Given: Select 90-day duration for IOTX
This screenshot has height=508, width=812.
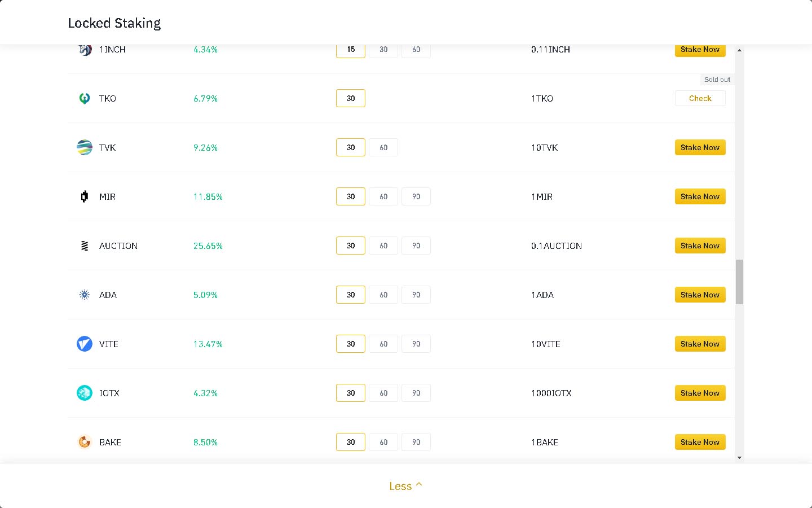Looking at the screenshot, I should point(416,393).
